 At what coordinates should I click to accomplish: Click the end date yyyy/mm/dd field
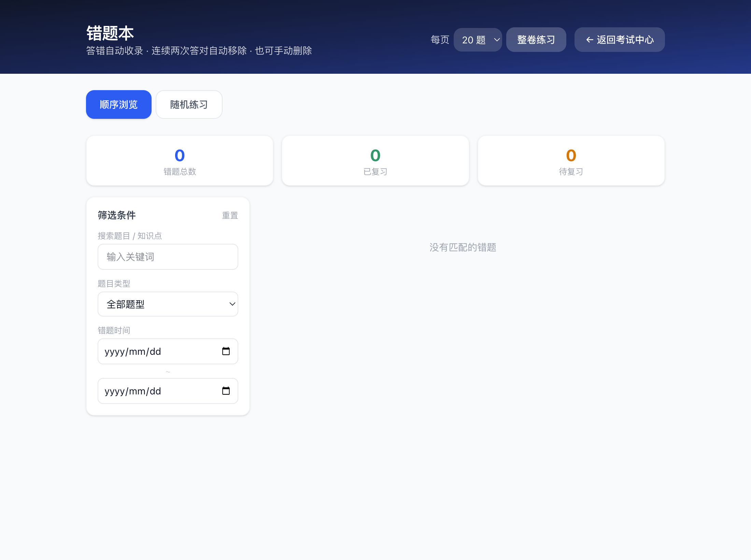pyautogui.click(x=168, y=391)
